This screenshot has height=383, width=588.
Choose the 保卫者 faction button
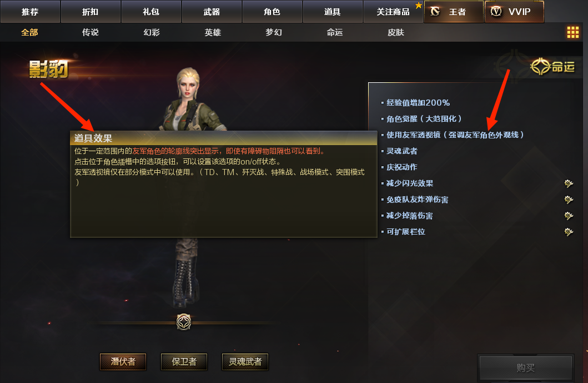pyautogui.click(x=184, y=361)
